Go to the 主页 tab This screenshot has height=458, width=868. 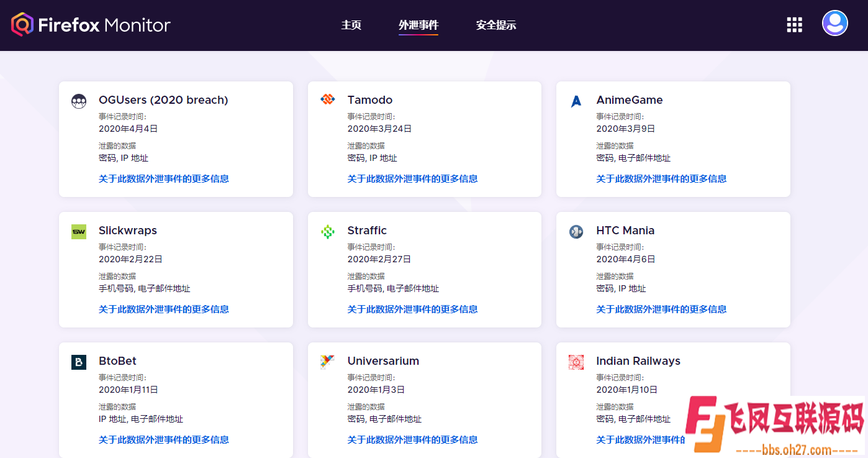point(351,25)
